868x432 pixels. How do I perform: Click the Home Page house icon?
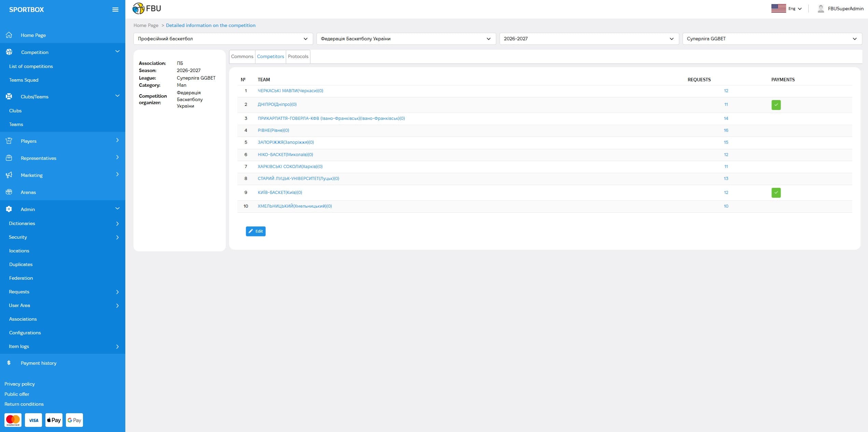click(x=9, y=35)
